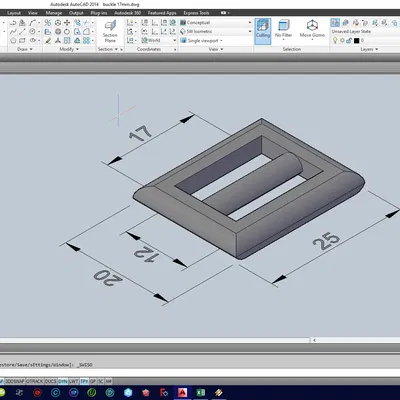This screenshot has width=400, height=400.
Task: Open AutoCAD from the Windows taskbar
Action: (182, 392)
